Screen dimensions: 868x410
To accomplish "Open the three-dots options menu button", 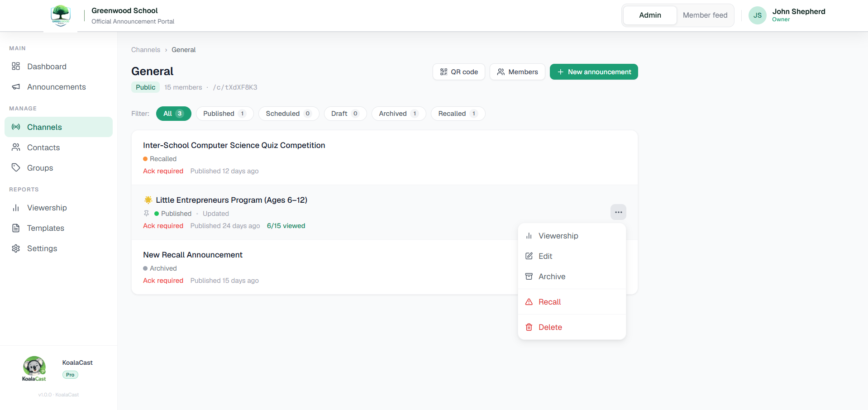I will tap(618, 212).
